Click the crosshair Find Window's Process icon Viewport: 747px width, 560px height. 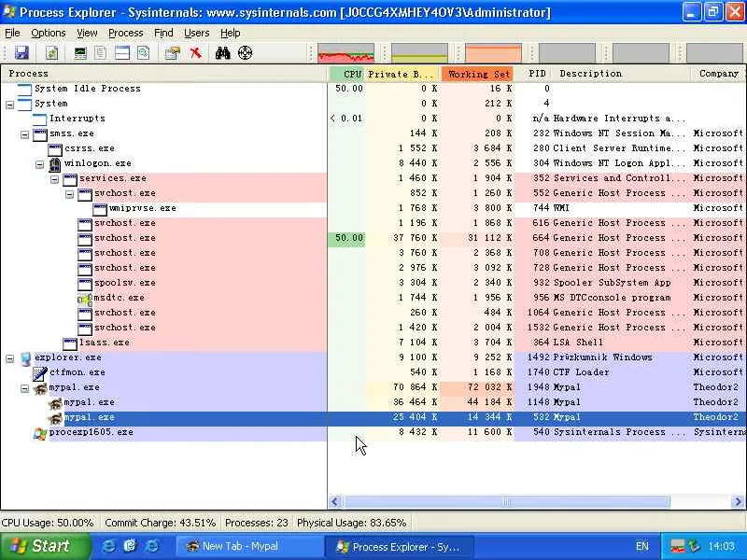coord(245,52)
